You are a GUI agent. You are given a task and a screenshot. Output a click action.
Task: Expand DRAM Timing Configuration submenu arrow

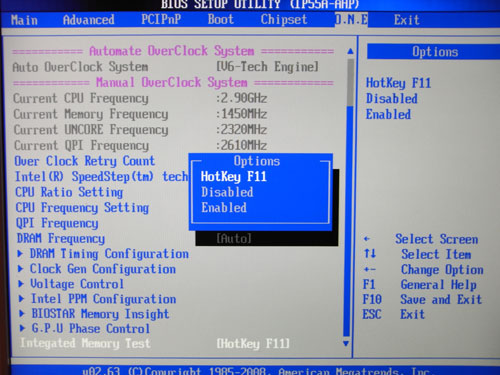point(20,254)
